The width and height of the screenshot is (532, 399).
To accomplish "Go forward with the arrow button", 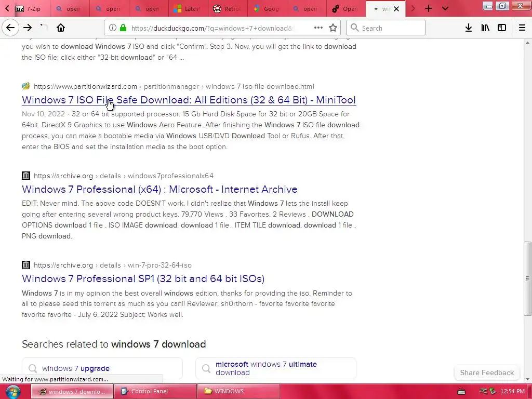I will (x=28, y=28).
